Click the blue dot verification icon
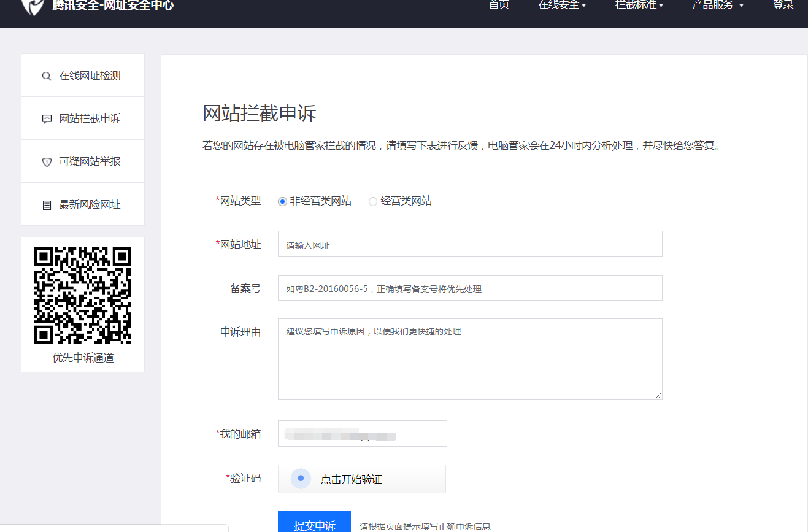Screen dimensions: 808x532 coord(301,479)
